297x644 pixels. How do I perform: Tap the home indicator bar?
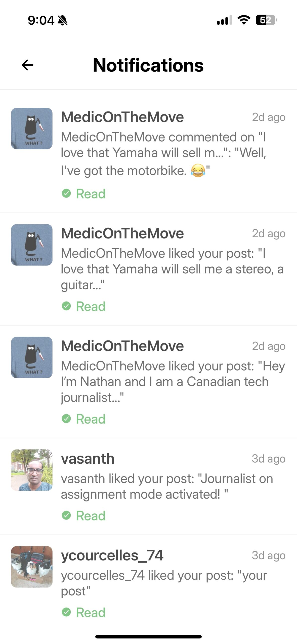[148, 636]
